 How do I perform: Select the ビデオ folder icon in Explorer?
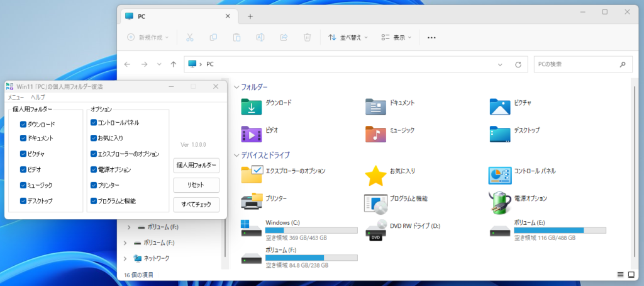(252, 134)
